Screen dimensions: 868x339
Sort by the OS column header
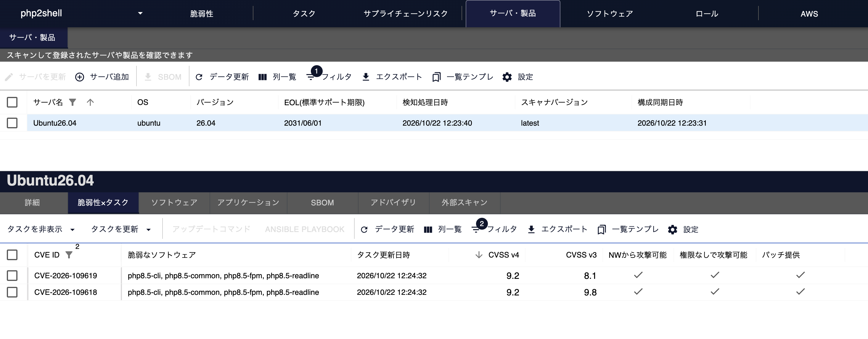click(142, 102)
